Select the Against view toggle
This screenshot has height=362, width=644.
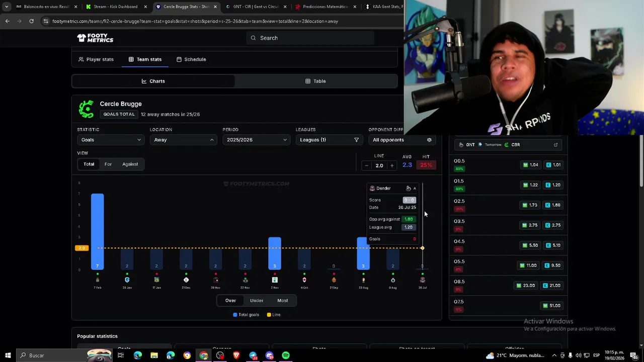(130, 164)
